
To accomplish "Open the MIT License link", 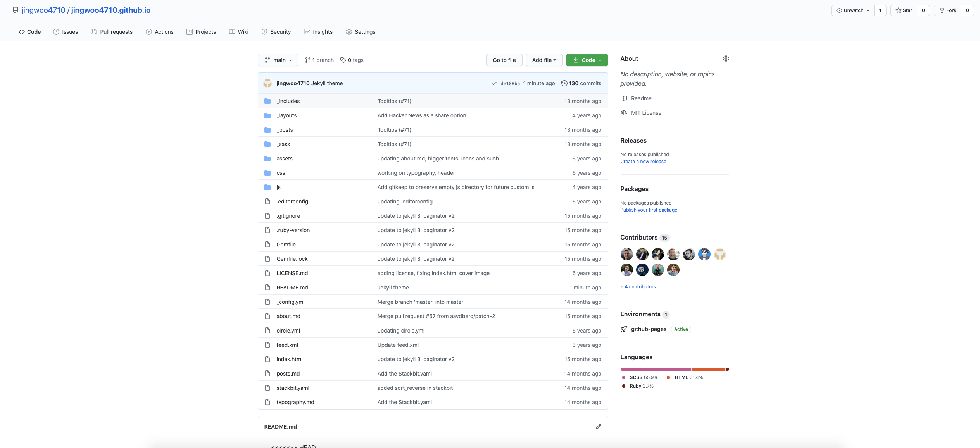I will [x=646, y=113].
